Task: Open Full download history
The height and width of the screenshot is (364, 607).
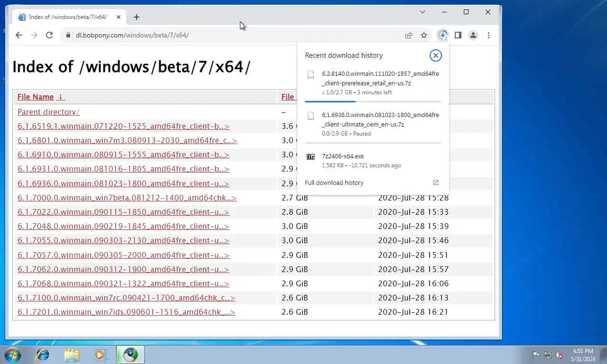Action: tap(334, 182)
